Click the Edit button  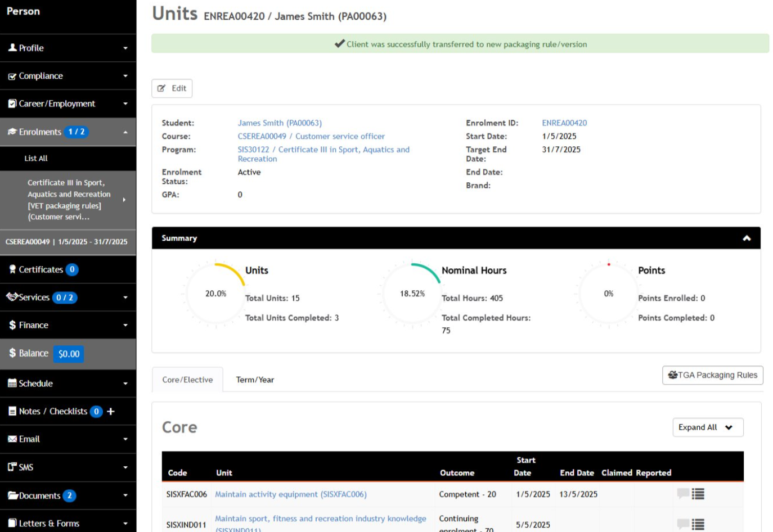172,88
